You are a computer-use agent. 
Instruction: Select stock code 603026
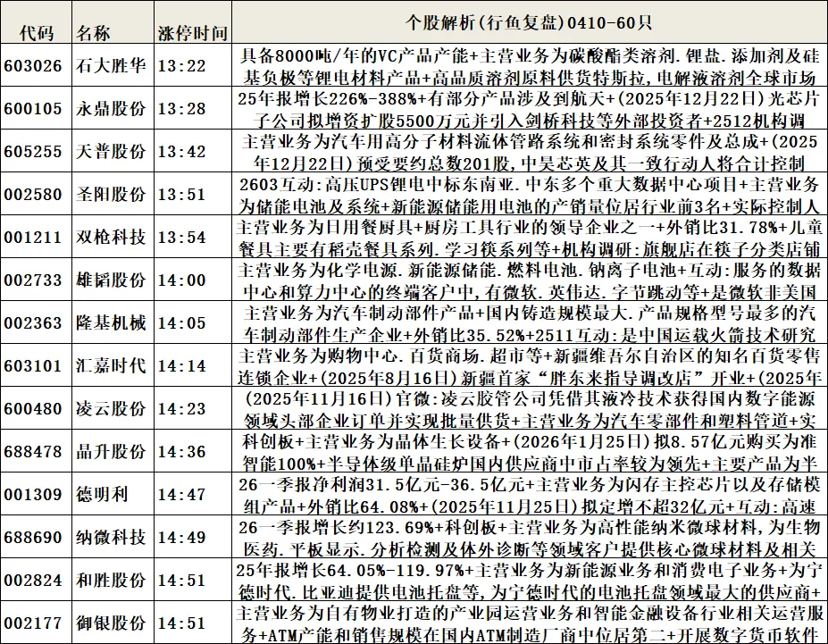(x=33, y=66)
